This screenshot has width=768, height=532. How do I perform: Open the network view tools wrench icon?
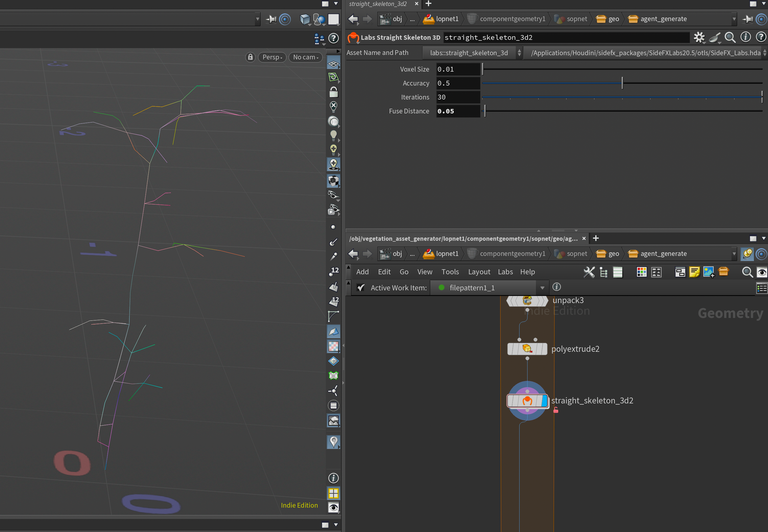click(x=589, y=272)
